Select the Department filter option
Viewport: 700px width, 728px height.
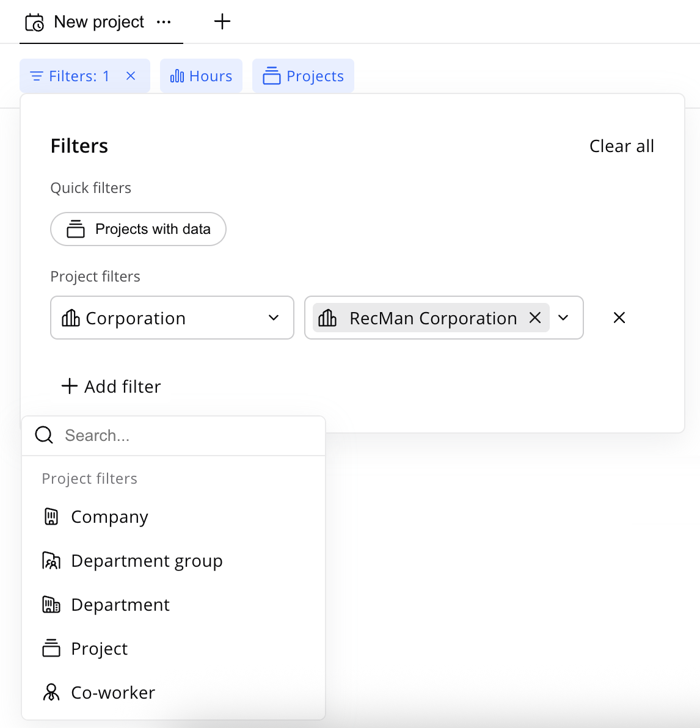(x=120, y=605)
